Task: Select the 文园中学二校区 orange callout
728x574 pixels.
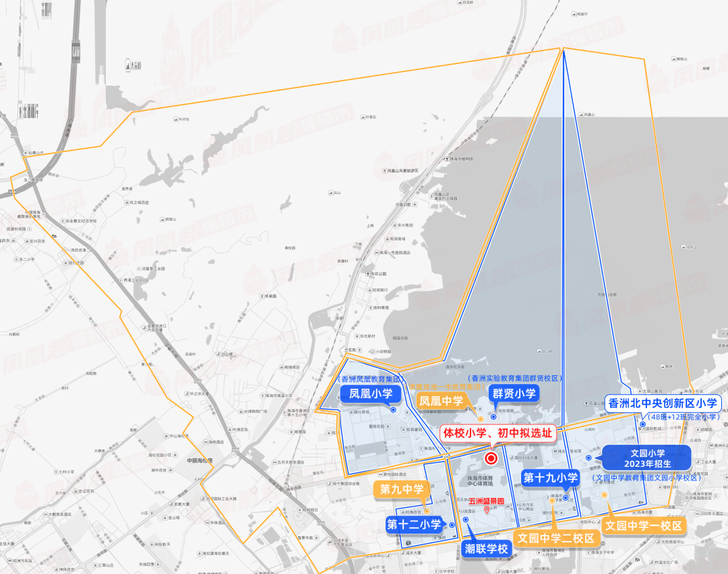Action: [x=556, y=538]
